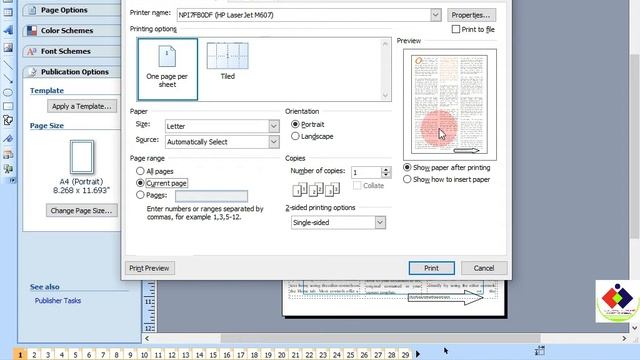Image resolution: width=640 pixels, height=360 pixels.
Task: Choose Current page range option
Action: pos(140,183)
